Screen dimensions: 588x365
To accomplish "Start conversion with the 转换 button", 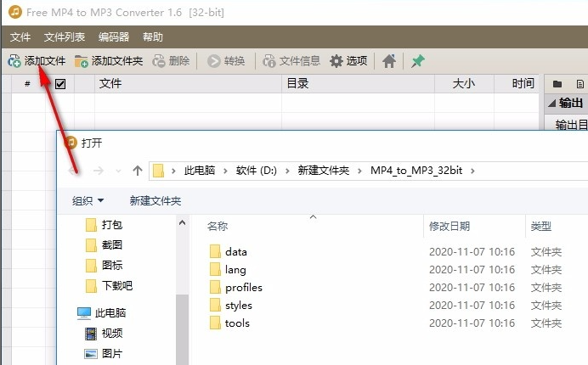I will [x=226, y=61].
